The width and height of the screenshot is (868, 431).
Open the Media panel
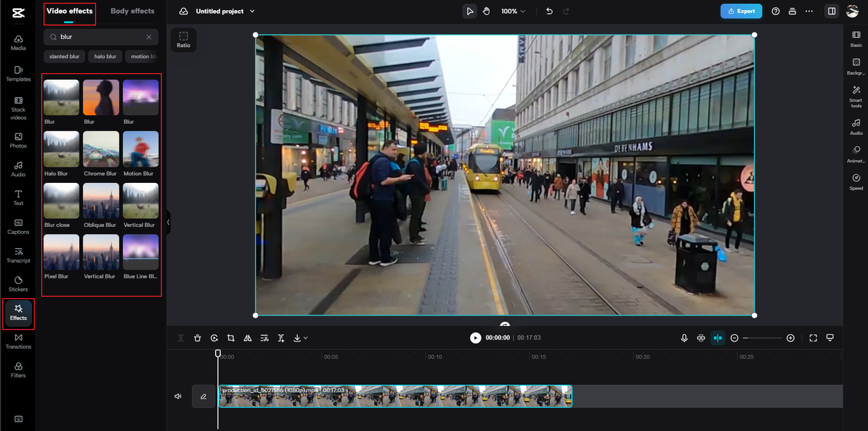[x=18, y=42]
